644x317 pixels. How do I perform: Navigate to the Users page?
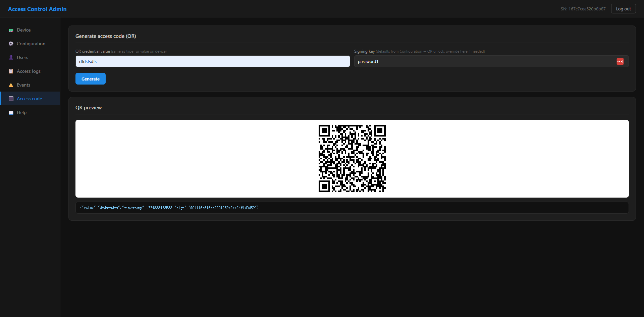tap(23, 57)
